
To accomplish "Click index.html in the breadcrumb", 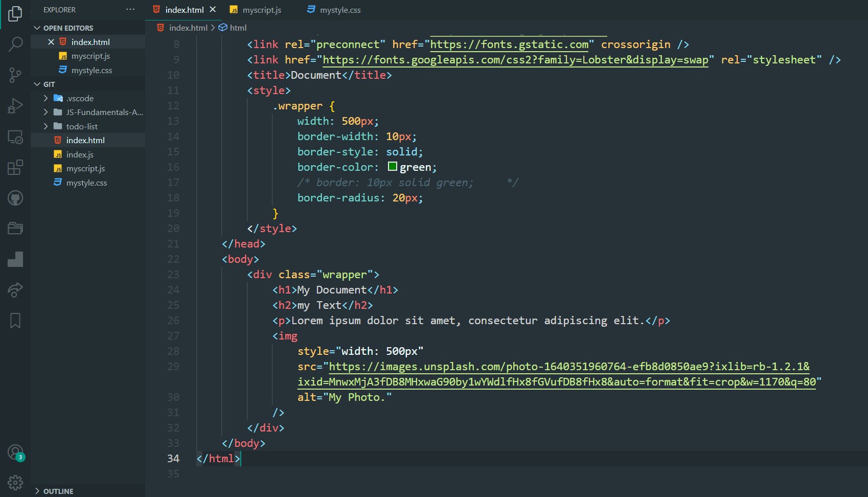I will pyautogui.click(x=188, y=28).
